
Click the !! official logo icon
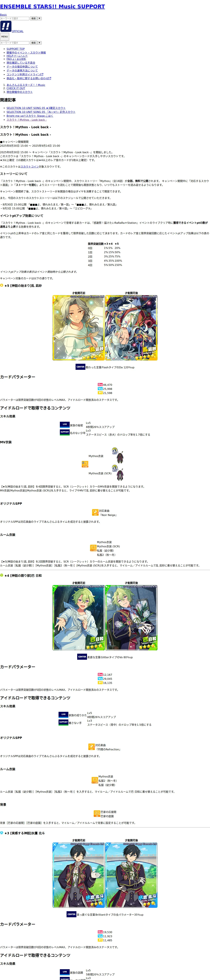6,26
